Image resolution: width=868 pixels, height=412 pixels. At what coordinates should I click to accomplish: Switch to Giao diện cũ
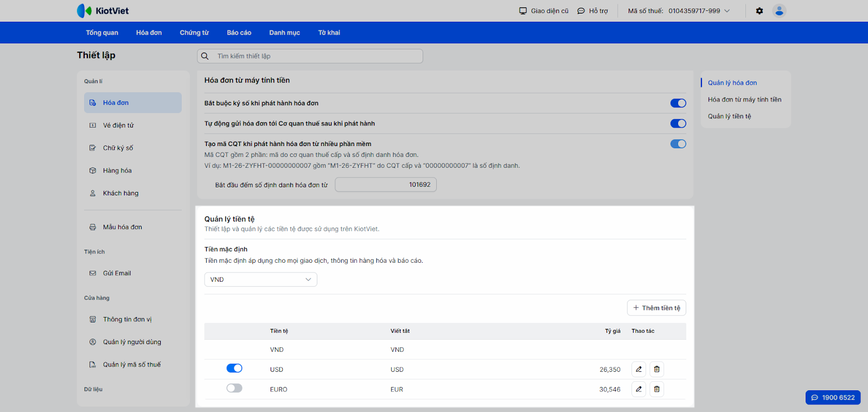(544, 11)
